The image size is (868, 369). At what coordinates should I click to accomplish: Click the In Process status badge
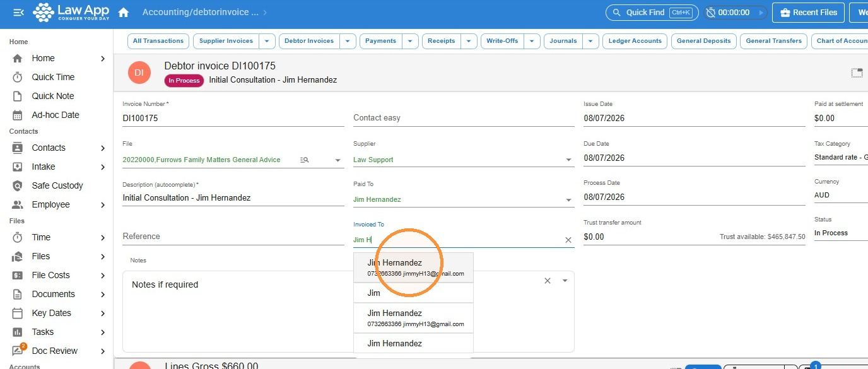coord(184,80)
